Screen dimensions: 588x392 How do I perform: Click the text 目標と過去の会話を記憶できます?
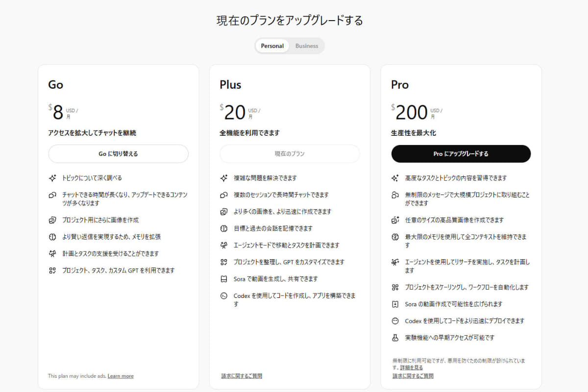click(273, 228)
